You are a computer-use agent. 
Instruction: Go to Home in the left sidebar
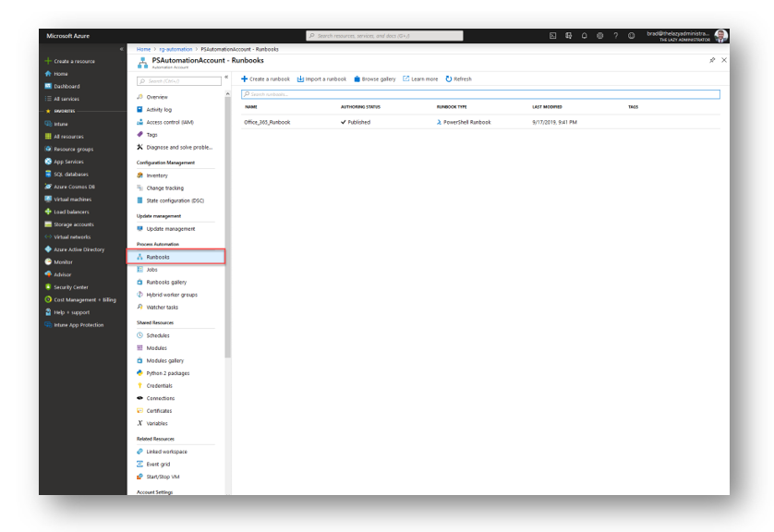tap(56, 74)
